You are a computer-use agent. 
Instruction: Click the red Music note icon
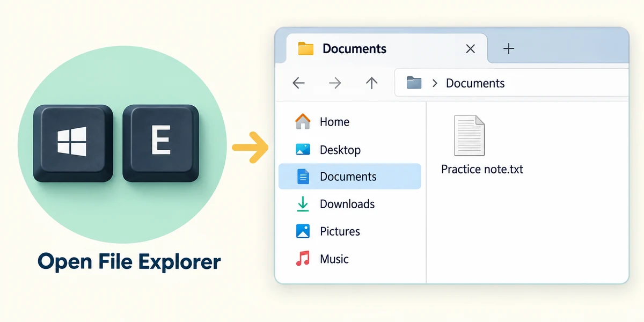(303, 259)
